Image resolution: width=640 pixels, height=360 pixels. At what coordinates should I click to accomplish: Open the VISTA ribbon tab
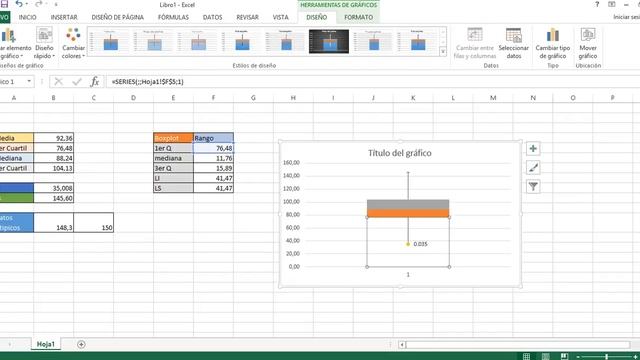click(280, 17)
